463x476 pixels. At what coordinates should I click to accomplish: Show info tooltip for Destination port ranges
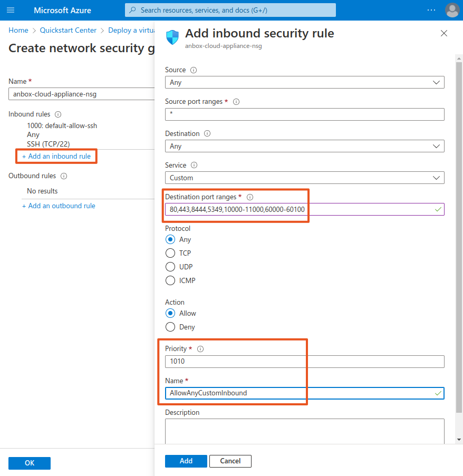click(250, 197)
